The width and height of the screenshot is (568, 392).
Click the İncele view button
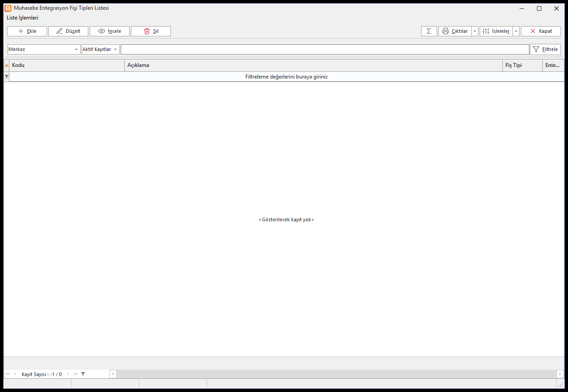point(110,31)
